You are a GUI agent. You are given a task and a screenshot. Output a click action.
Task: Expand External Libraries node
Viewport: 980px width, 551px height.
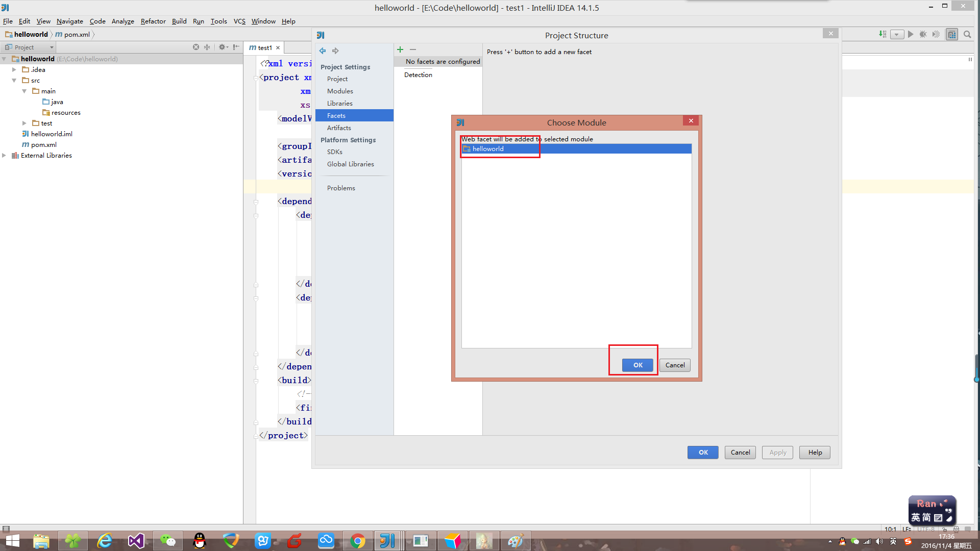tap(5, 156)
